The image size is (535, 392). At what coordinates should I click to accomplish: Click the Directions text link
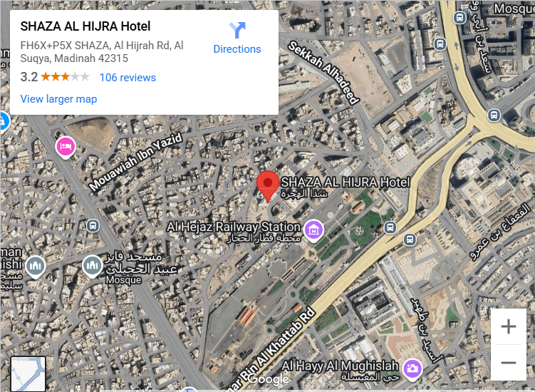(237, 49)
